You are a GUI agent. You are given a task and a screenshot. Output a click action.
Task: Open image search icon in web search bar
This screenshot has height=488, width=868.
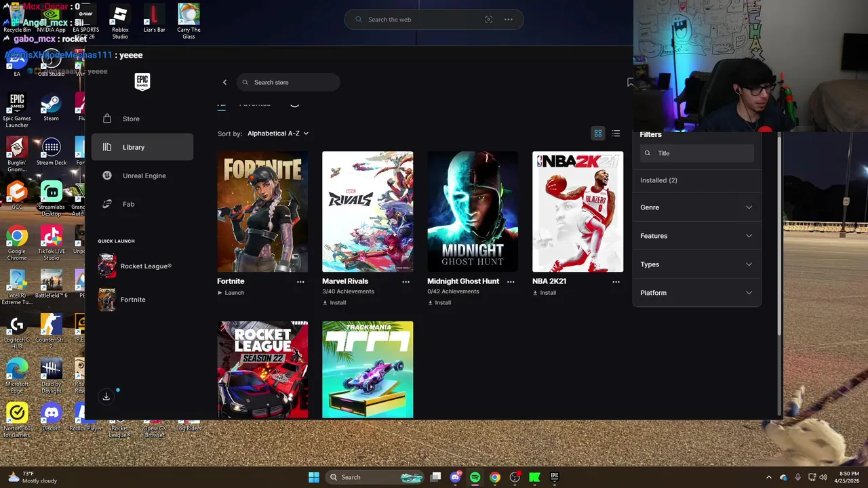tap(488, 20)
